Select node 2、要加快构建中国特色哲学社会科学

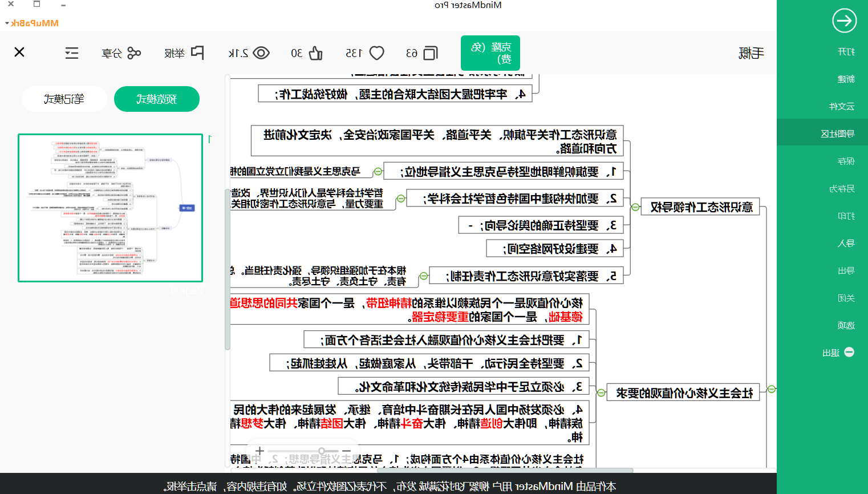515,199
